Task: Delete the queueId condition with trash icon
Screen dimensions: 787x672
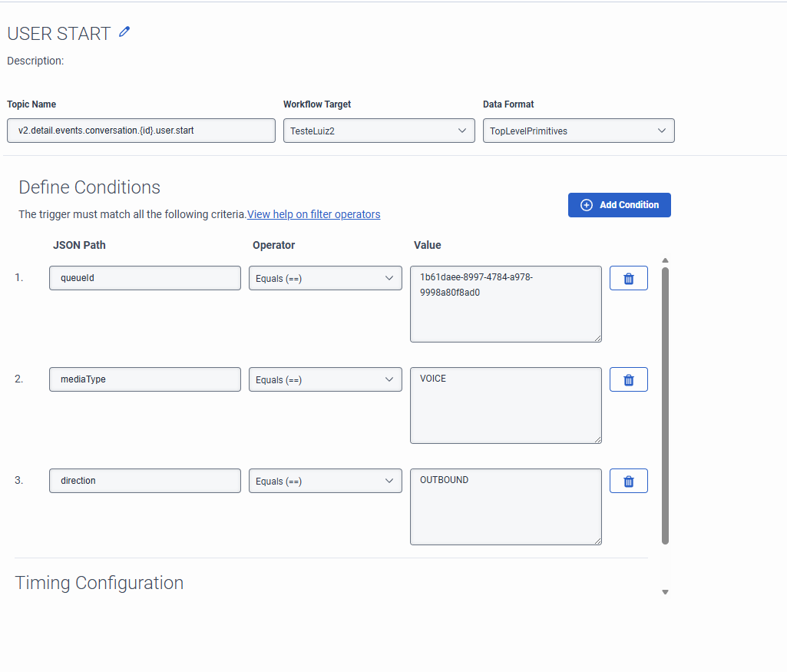Action: coord(628,278)
